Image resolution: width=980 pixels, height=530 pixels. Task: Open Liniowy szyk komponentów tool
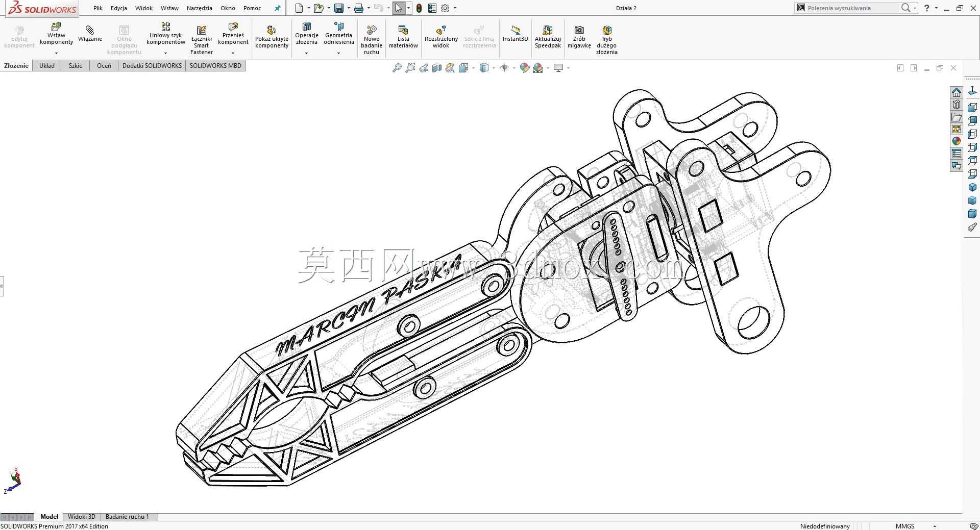[165, 34]
